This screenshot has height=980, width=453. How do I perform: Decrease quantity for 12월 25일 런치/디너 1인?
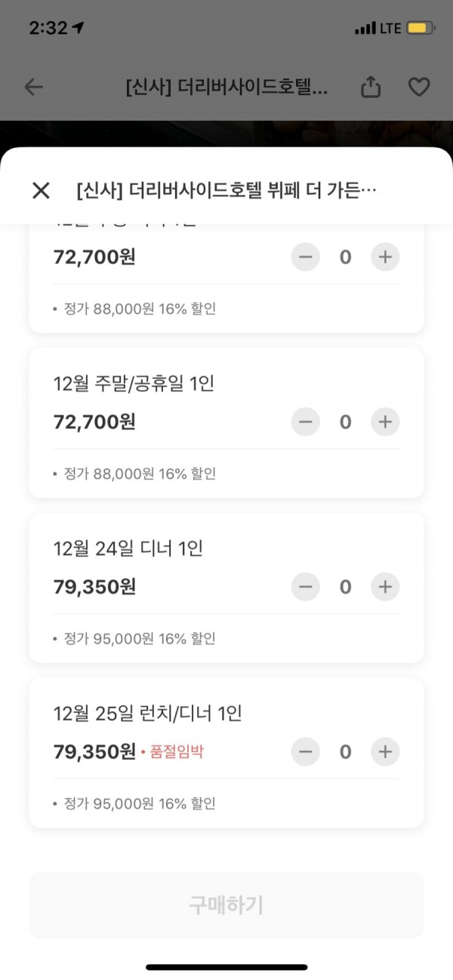tap(306, 751)
